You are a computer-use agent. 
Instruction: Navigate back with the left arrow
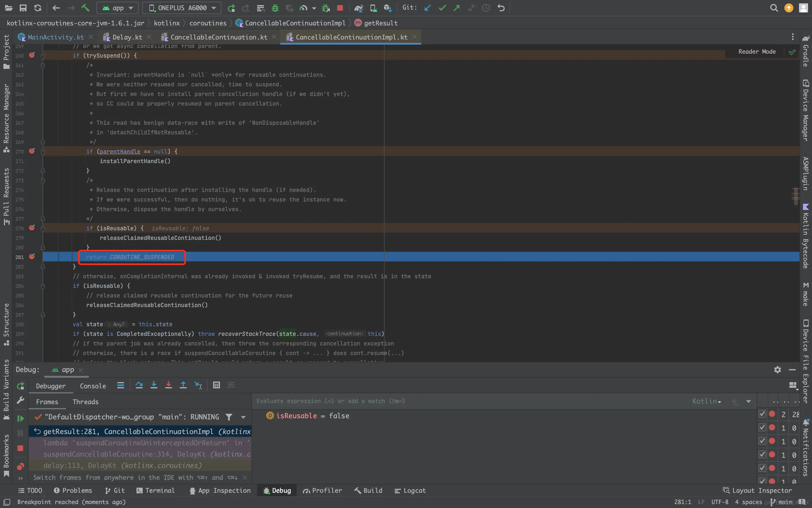click(x=56, y=8)
